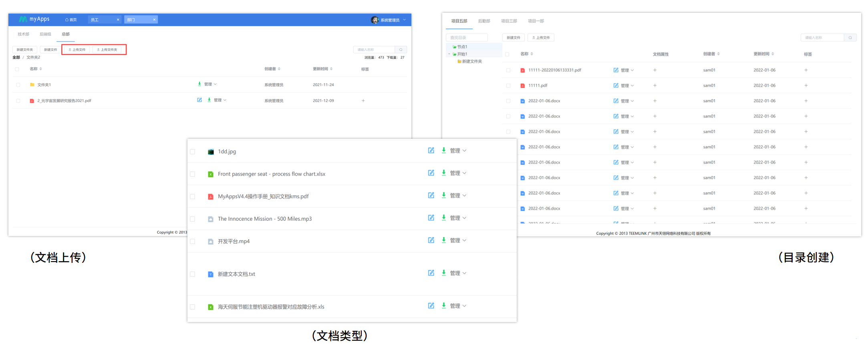The height and width of the screenshot is (344, 868).
Task: Check the box for 11111.pdf
Action: pos(508,86)
